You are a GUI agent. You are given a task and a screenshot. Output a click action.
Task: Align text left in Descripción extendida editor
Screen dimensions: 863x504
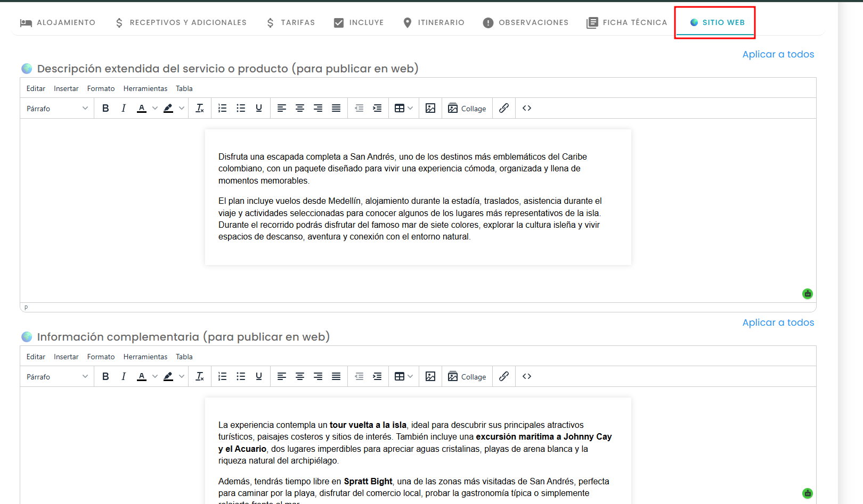click(x=282, y=108)
